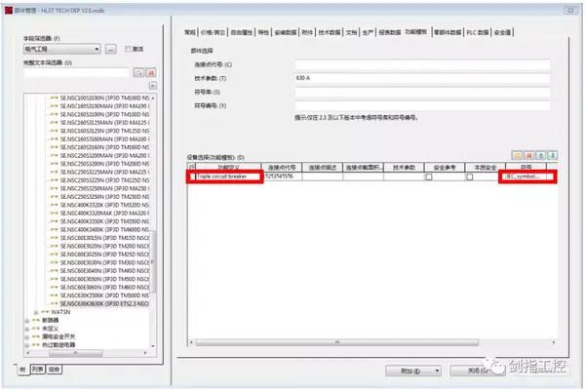
Task: Open the dropdown arrow on the 附加 button
Action: tap(437, 371)
